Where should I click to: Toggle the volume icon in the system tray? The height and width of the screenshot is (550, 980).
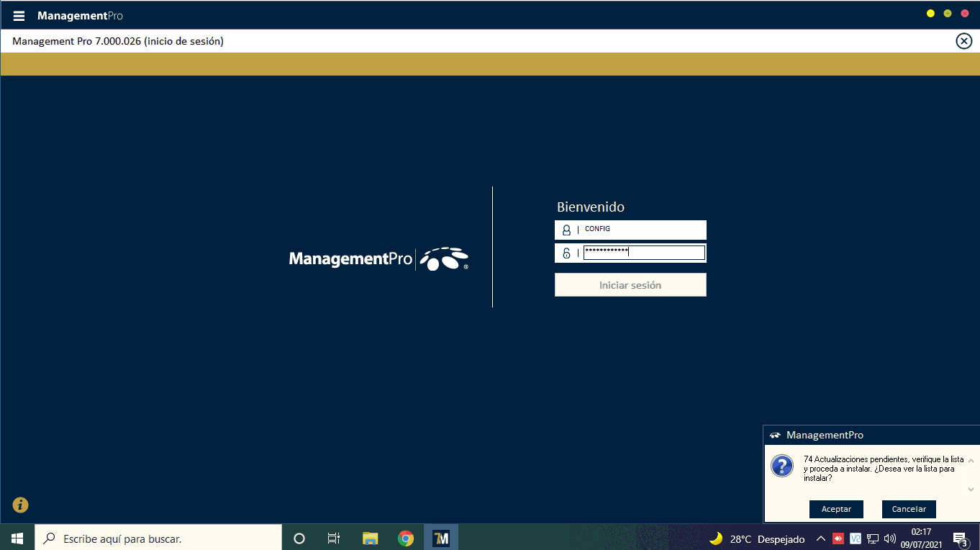(890, 538)
